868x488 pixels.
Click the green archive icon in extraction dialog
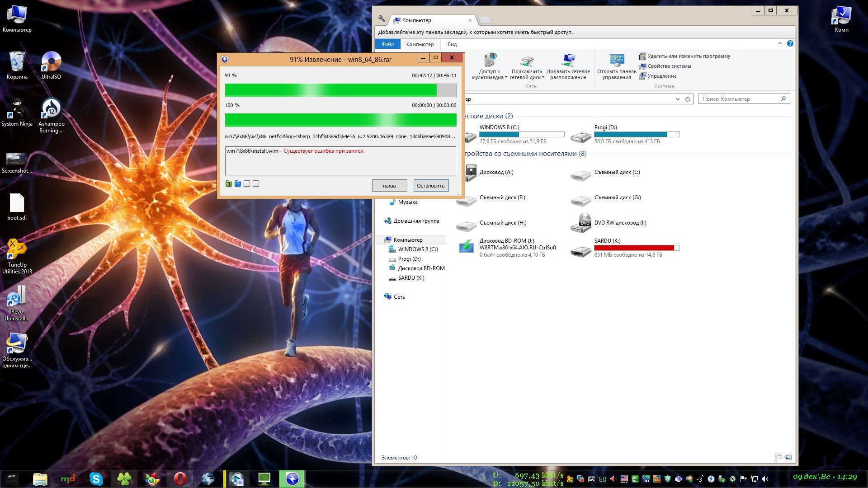coord(229,184)
